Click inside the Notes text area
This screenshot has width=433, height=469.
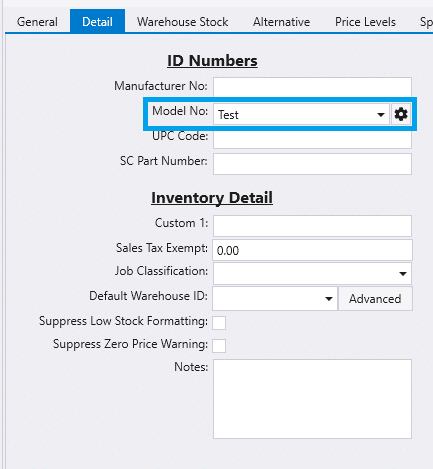312,399
